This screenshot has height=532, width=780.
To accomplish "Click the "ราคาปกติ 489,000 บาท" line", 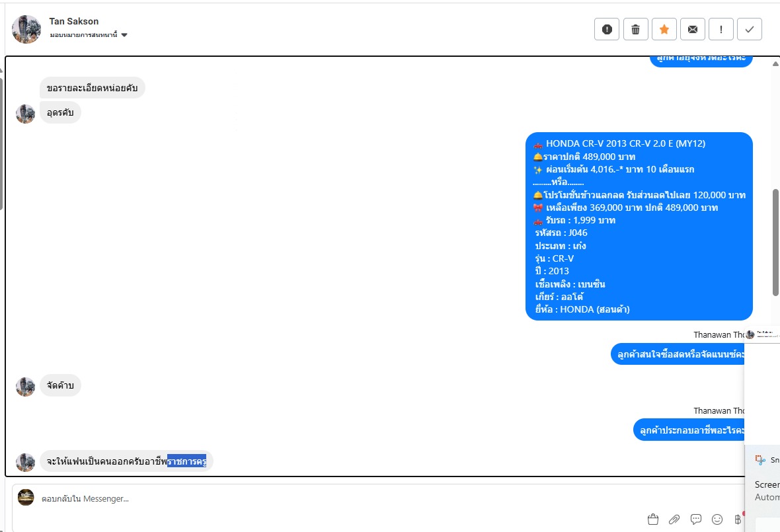I will (584, 157).
